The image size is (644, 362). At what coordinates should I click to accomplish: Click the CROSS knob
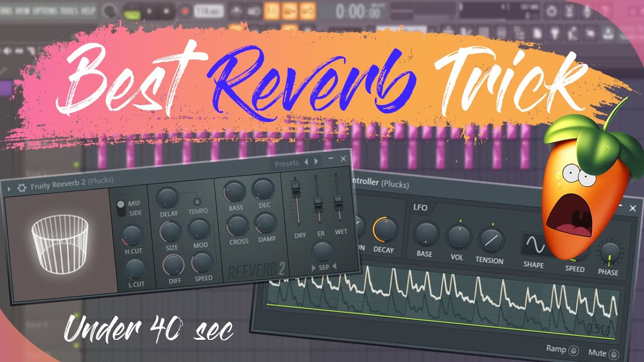pyautogui.click(x=237, y=225)
